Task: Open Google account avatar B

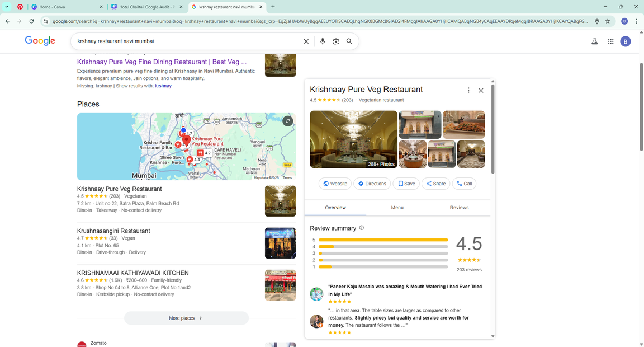Action: coord(626,41)
